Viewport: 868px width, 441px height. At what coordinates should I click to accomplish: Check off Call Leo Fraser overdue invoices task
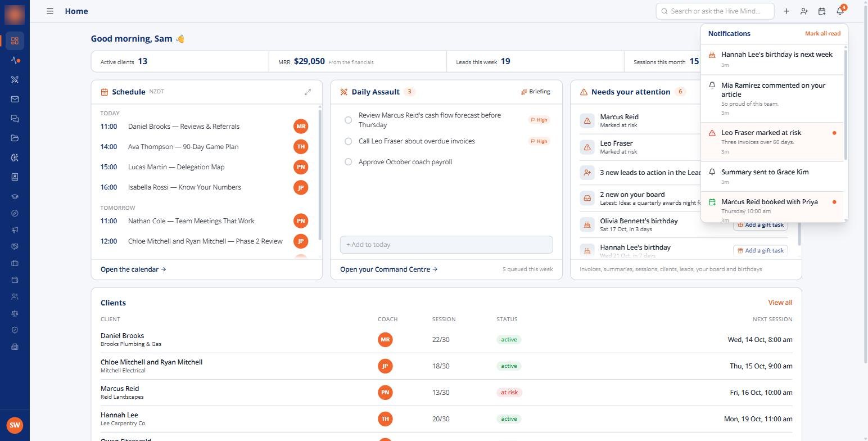[348, 141]
